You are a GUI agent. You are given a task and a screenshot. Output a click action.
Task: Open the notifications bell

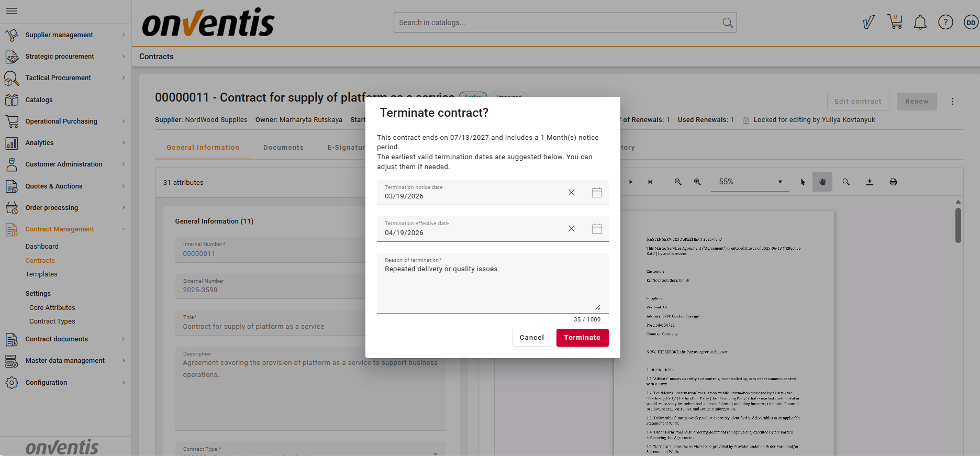(920, 23)
